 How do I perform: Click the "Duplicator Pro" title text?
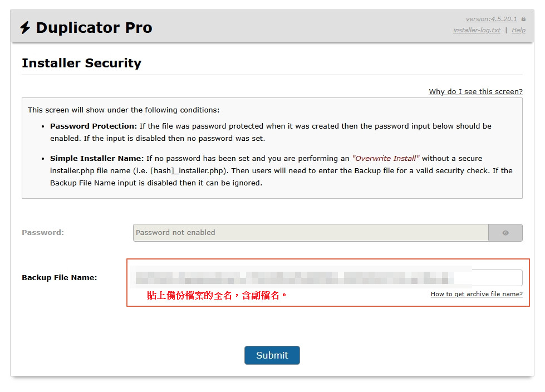[94, 28]
